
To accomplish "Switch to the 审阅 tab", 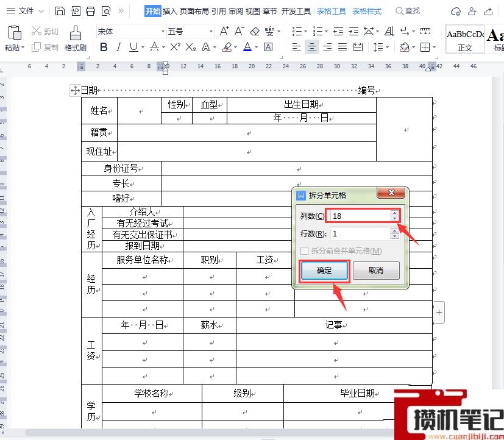I will (x=236, y=11).
